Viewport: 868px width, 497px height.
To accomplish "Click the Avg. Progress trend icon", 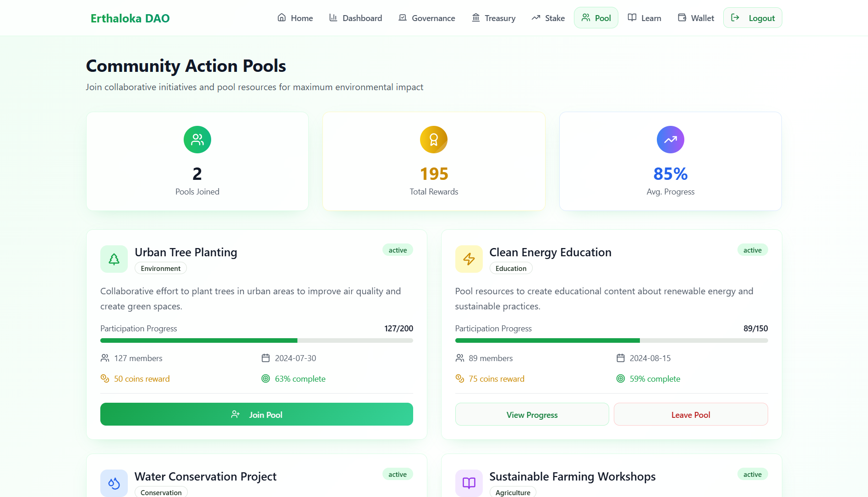I will coord(671,140).
